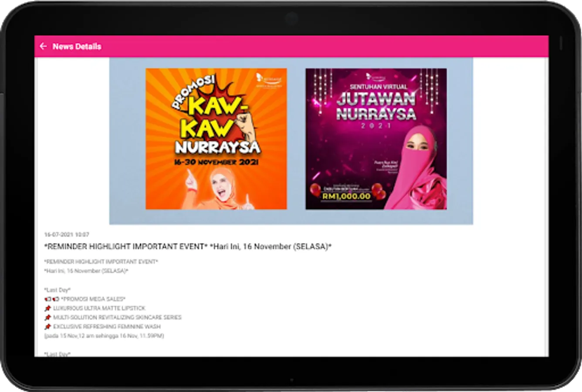Click the pushpin beside EXCLUSIVE REFRESHING FEMININE WASH

(x=48, y=327)
